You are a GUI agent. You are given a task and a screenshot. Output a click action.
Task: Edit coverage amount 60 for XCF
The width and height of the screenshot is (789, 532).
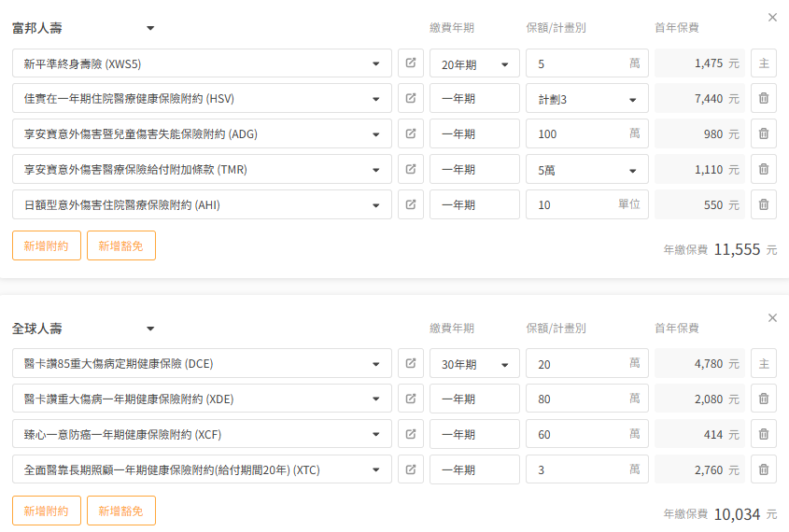[587, 434]
